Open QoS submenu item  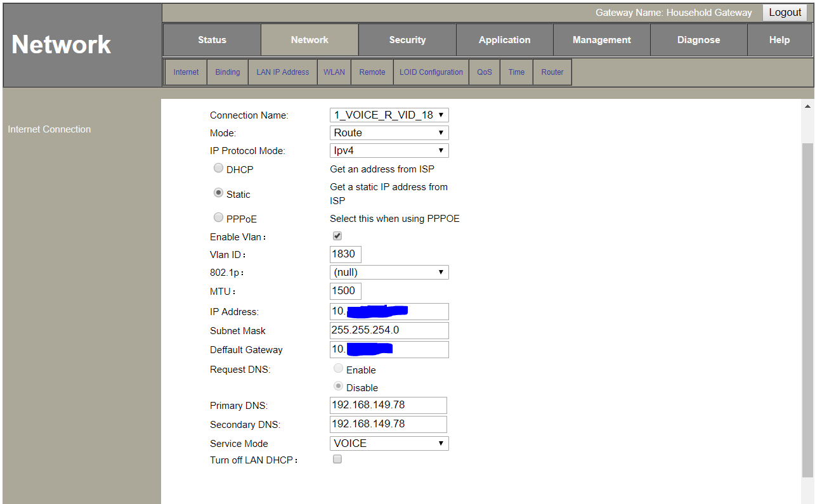pyautogui.click(x=485, y=72)
